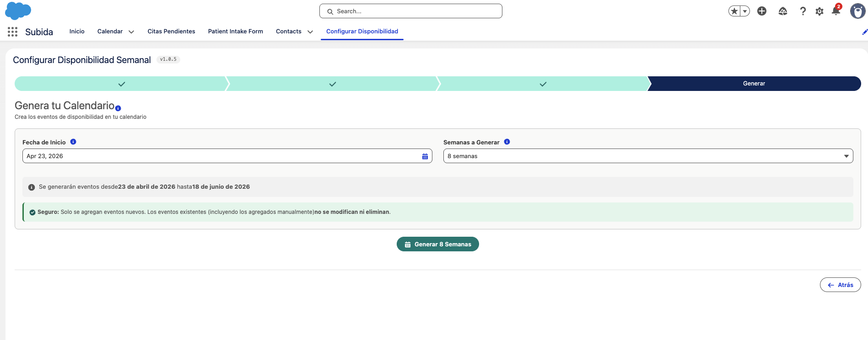Open the Citas Pendientes tab
868x340 pixels.
pos(171,32)
